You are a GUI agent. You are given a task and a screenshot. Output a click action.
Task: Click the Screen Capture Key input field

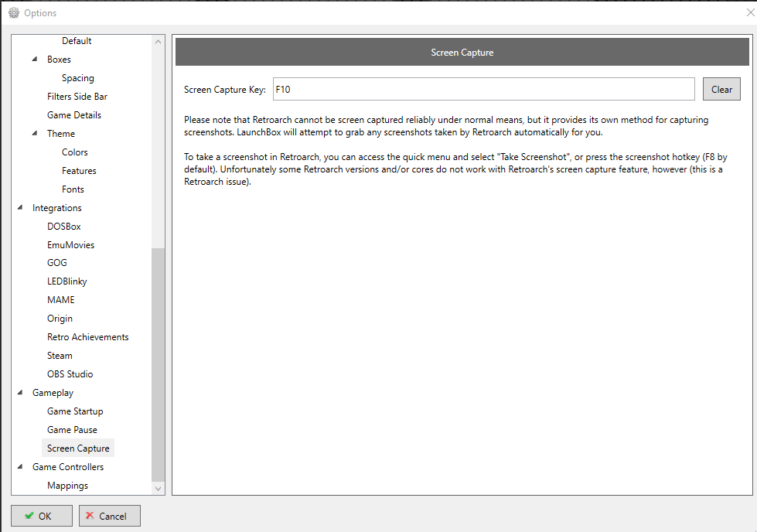[484, 89]
